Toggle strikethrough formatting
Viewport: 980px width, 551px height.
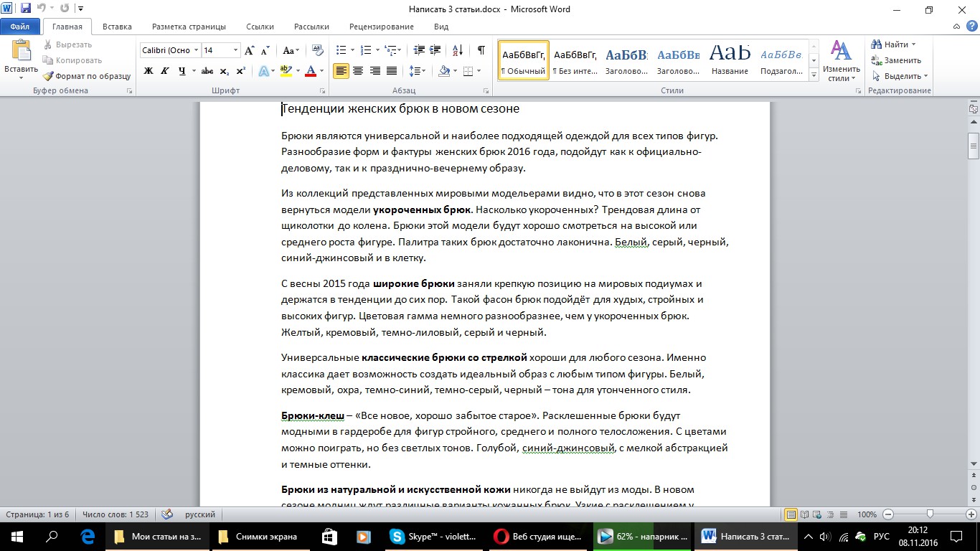coord(207,71)
